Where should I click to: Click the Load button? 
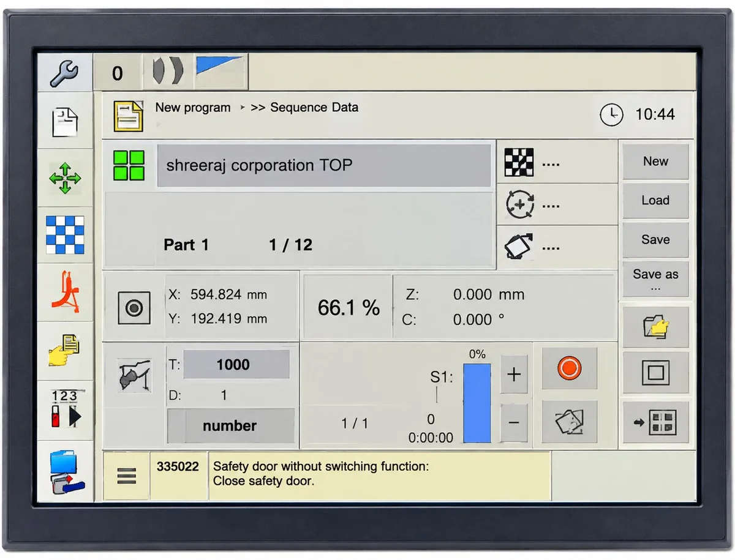(x=655, y=200)
